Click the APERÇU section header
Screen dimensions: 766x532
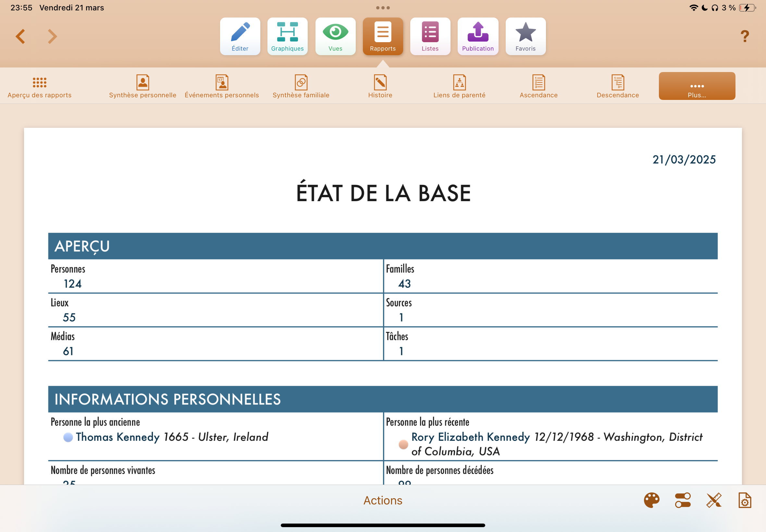383,246
